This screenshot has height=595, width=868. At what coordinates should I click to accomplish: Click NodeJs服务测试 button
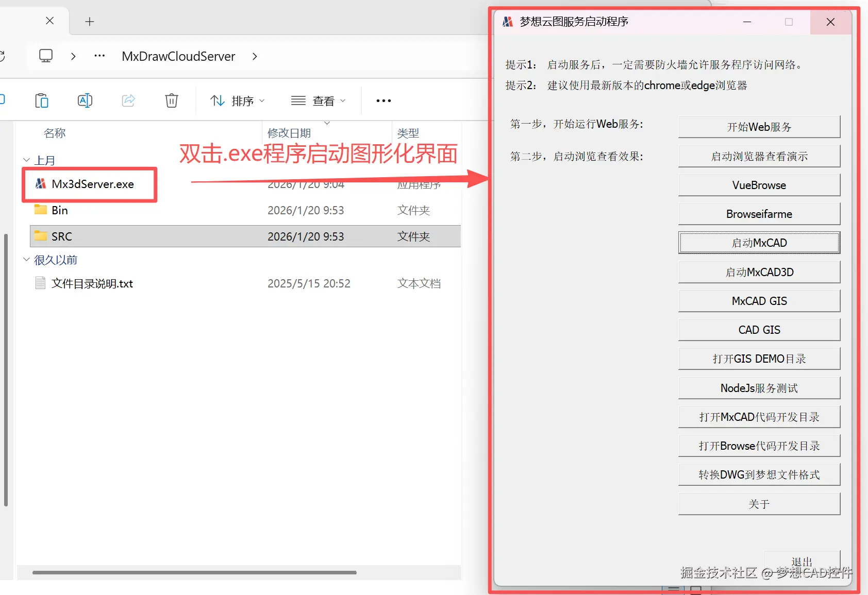[x=759, y=388]
